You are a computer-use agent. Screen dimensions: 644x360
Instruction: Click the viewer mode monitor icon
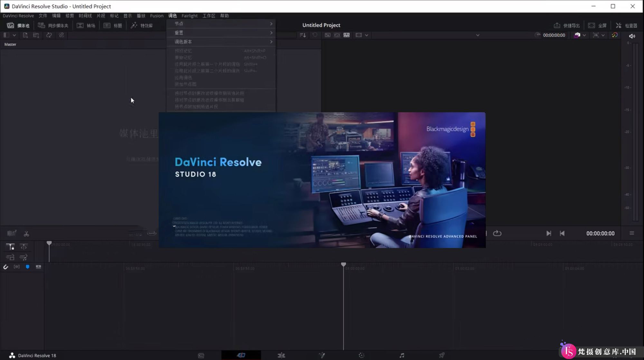359,35
